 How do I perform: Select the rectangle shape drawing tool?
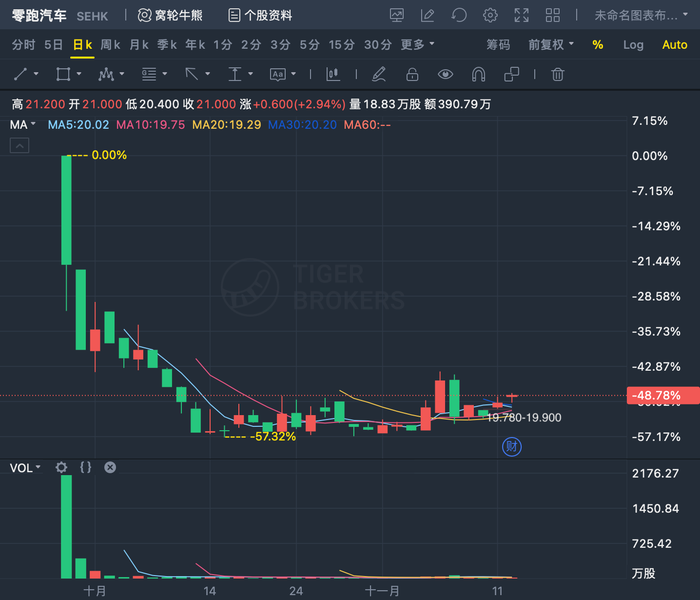click(x=63, y=74)
